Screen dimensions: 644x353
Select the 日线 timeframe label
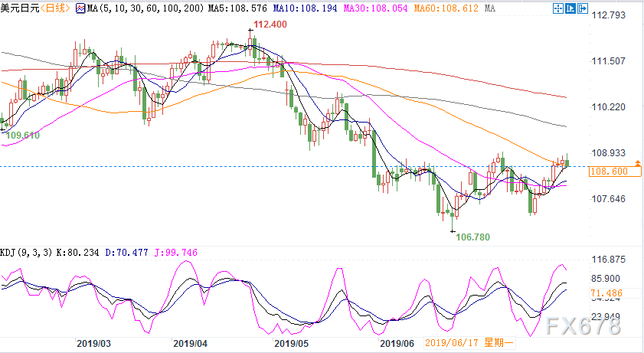point(55,8)
